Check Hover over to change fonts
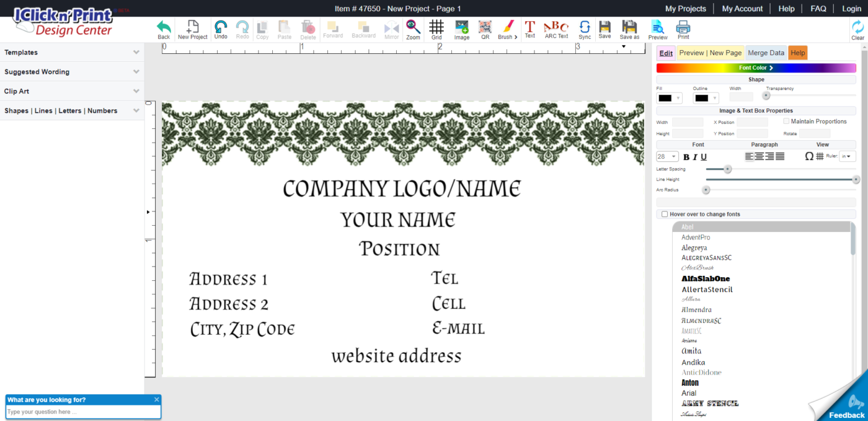The image size is (868, 421). (664, 214)
